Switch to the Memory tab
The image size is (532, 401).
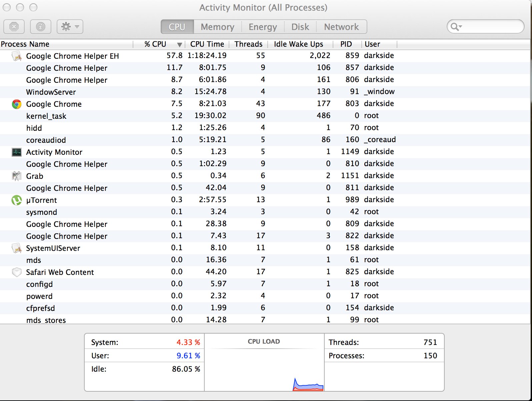coord(217,27)
